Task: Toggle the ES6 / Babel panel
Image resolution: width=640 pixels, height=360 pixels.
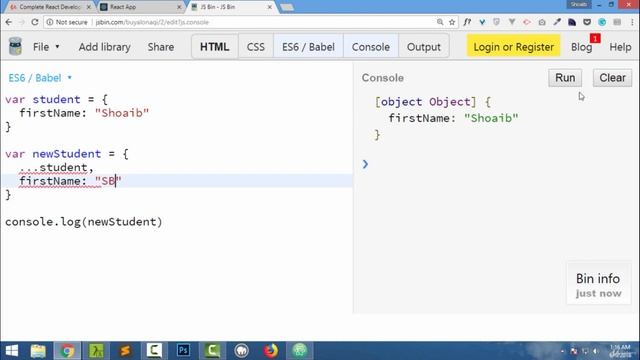Action: click(308, 47)
